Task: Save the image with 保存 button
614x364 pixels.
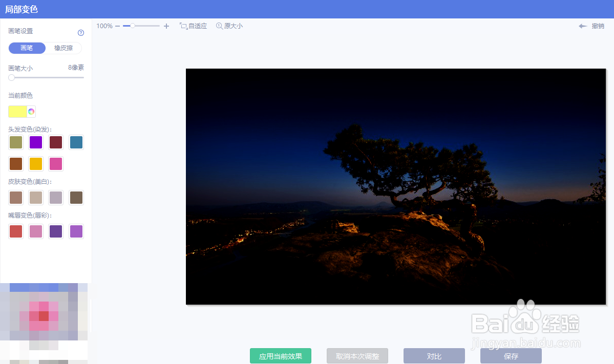Action: [511, 355]
